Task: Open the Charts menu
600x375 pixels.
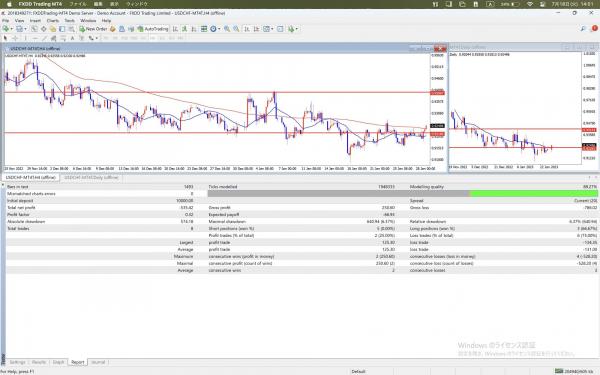Action: click(53, 21)
